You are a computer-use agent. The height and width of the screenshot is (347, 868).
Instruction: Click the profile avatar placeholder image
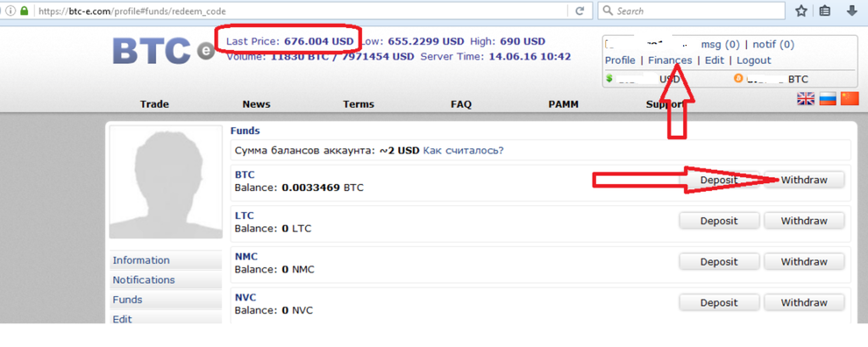(166, 182)
